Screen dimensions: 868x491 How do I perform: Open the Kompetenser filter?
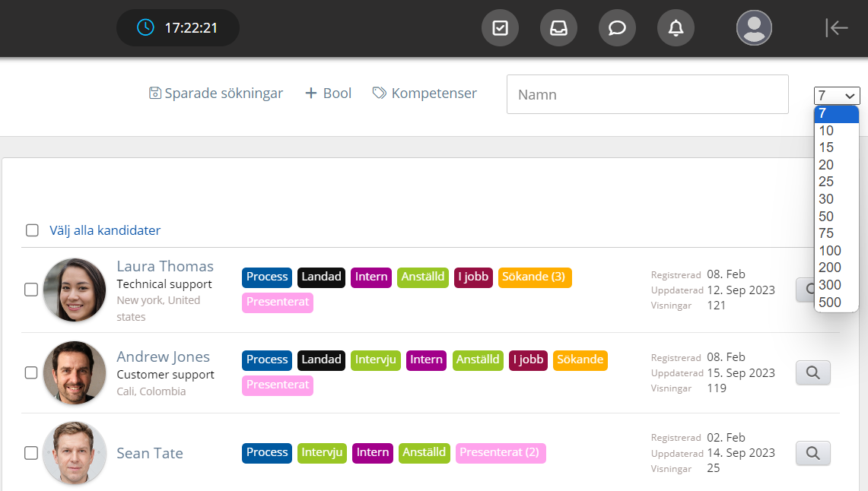[424, 93]
